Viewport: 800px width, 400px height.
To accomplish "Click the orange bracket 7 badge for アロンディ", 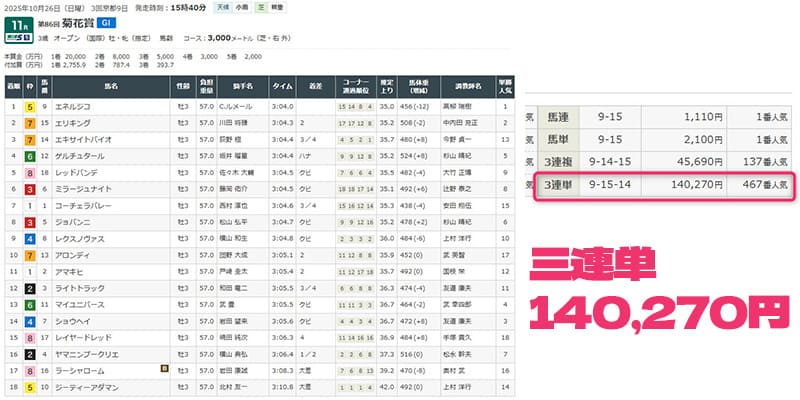I will [x=30, y=255].
